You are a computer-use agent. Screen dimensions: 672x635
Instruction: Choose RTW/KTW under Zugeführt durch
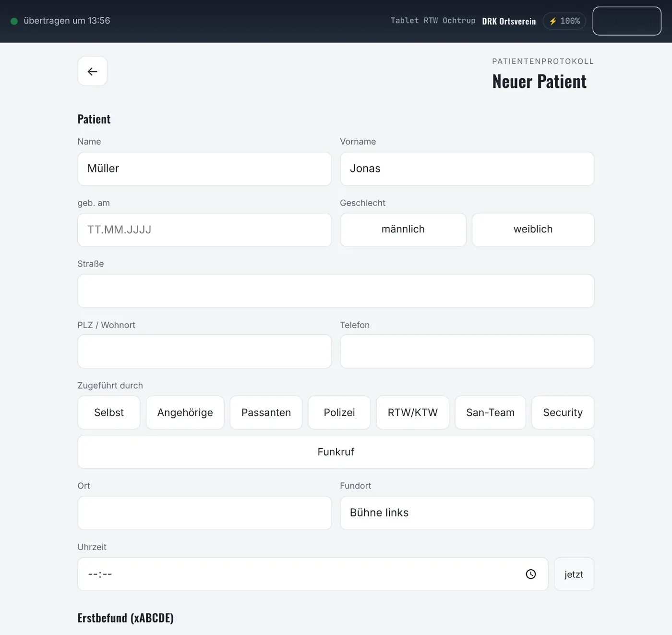[x=413, y=413]
